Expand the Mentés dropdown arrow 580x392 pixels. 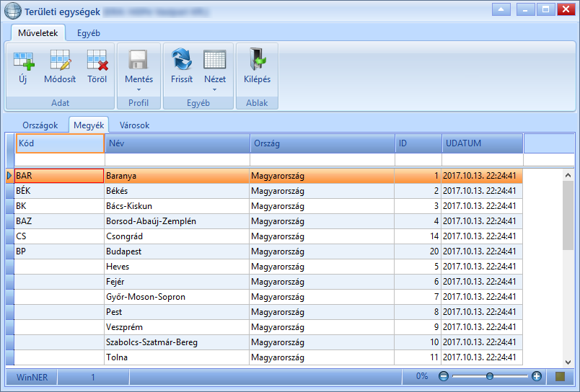(x=139, y=90)
